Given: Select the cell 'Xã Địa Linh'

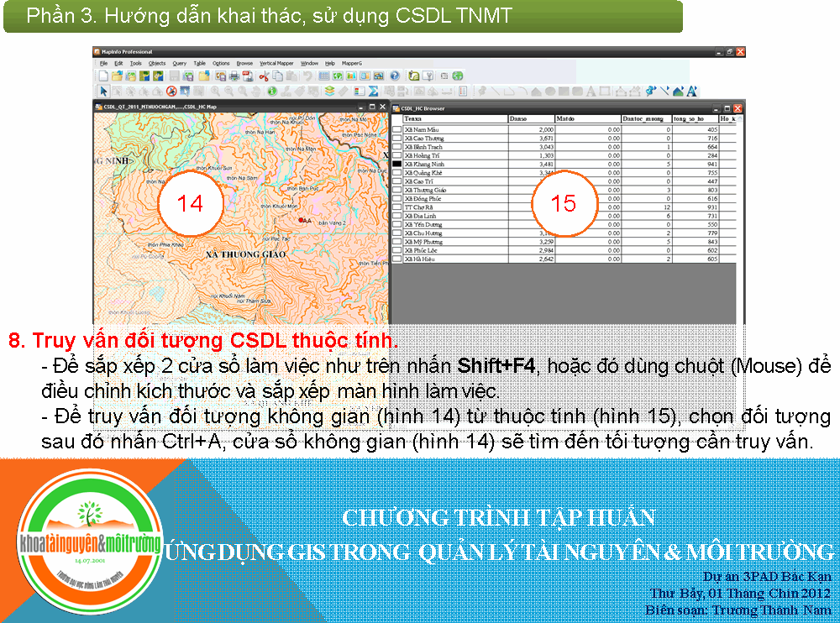Looking at the screenshot, I should coord(454,216).
